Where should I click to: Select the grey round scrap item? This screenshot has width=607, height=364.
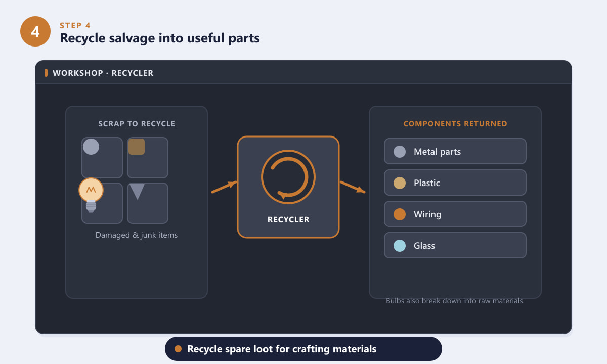click(91, 147)
